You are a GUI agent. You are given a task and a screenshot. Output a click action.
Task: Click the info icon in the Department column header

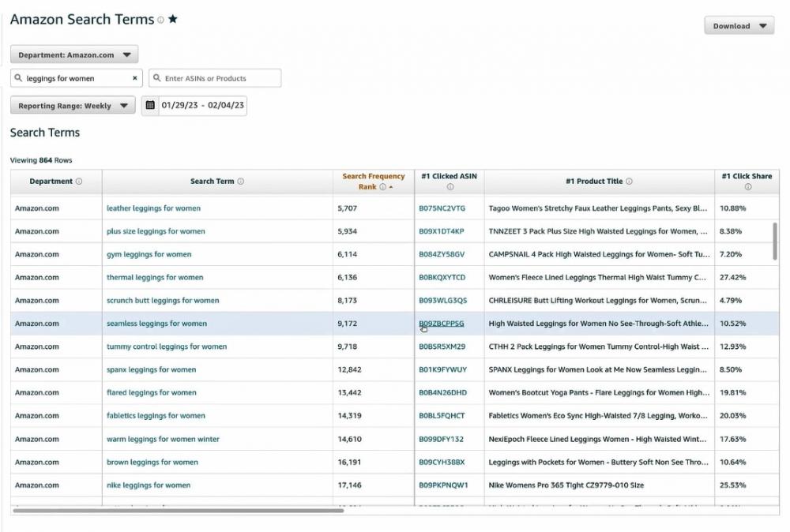[78, 182]
